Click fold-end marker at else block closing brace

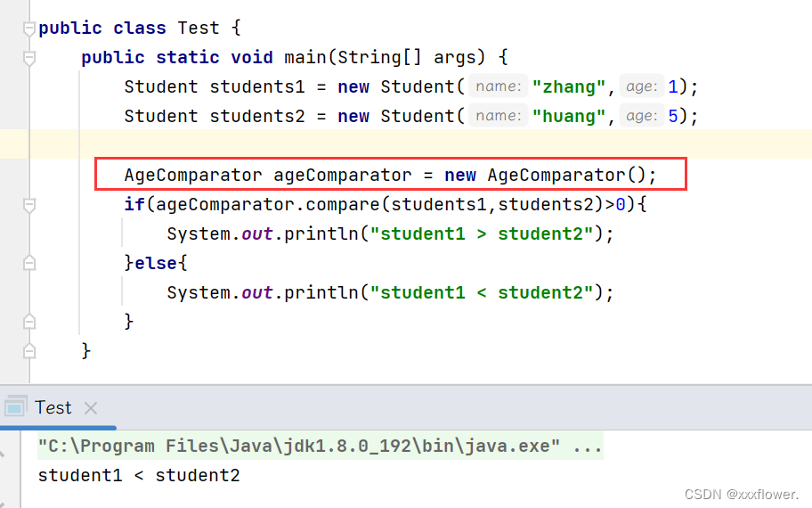(29, 321)
